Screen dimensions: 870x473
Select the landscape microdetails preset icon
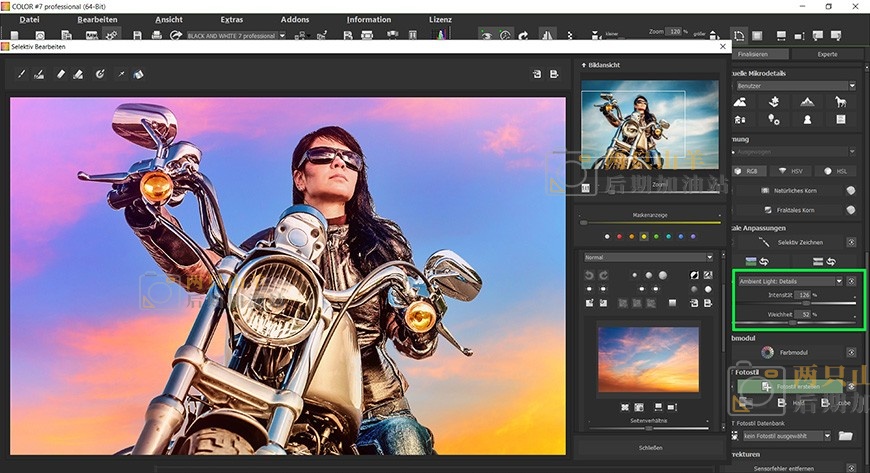pyautogui.click(x=741, y=102)
